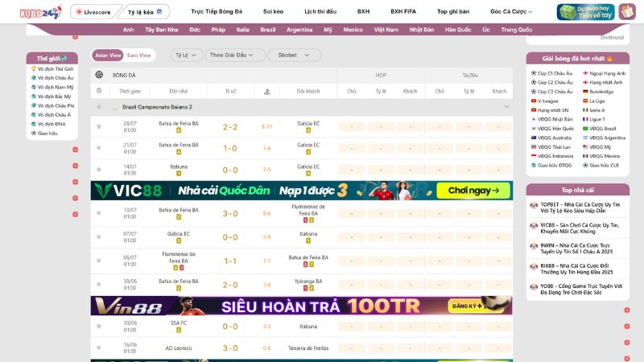Open the pink gift box icon
The width and height of the screenshot is (644, 362).
pyautogui.click(x=627, y=12)
